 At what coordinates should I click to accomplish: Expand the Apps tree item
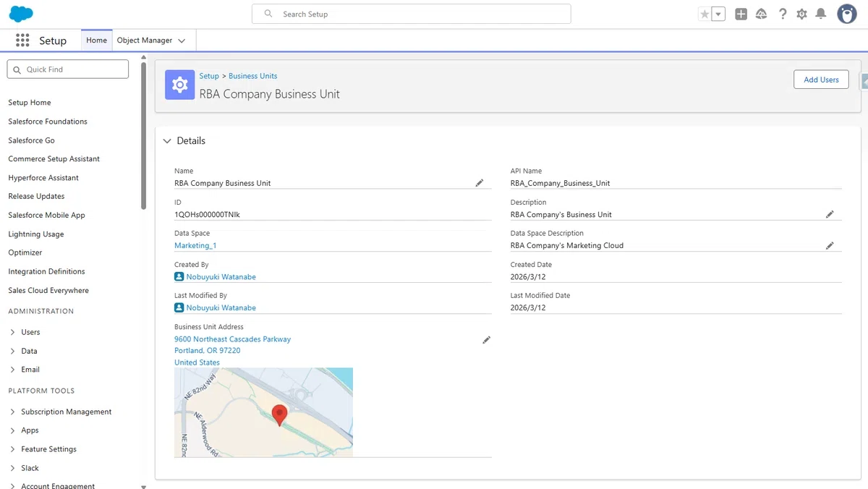(13, 430)
